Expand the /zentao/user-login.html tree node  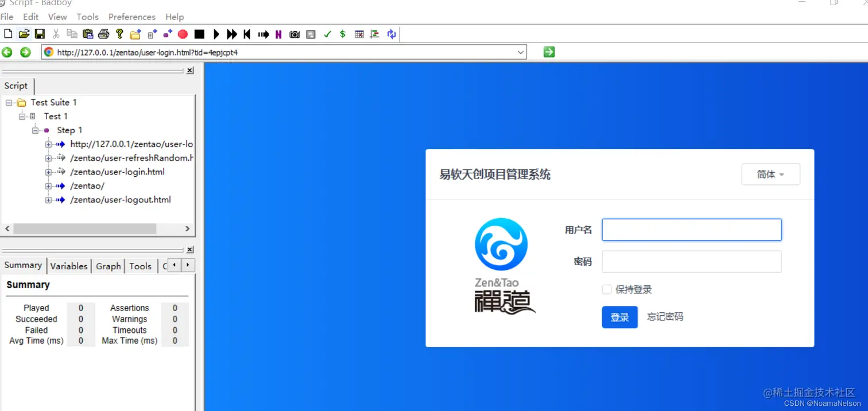(48, 172)
